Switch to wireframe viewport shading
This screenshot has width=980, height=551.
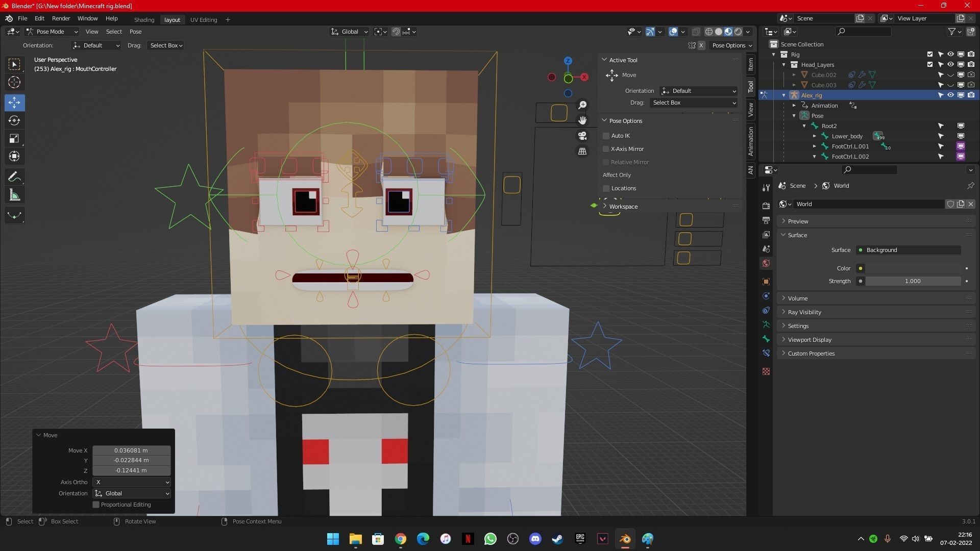(709, 32)
